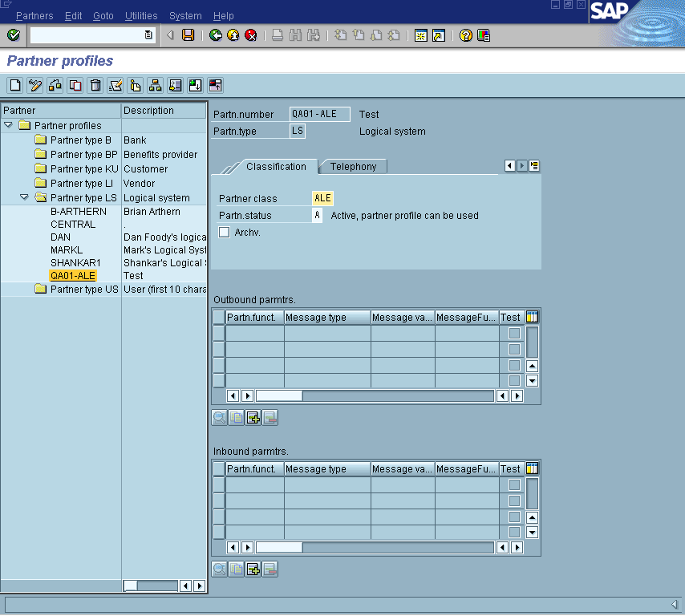
Task: Click the Create new partner page icon
Action: pyautogui.click(x=15, y=85)
